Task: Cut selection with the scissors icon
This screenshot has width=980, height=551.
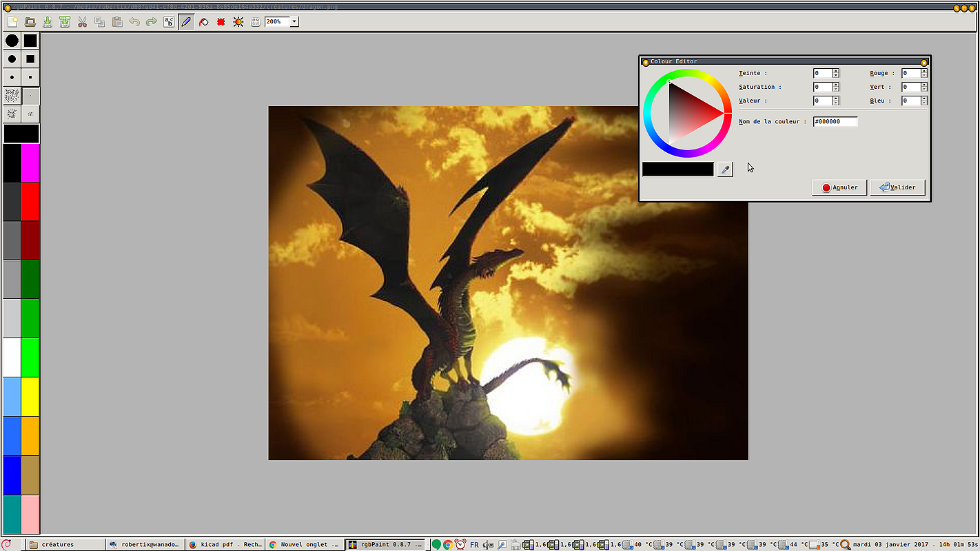Action: (82, 22)
